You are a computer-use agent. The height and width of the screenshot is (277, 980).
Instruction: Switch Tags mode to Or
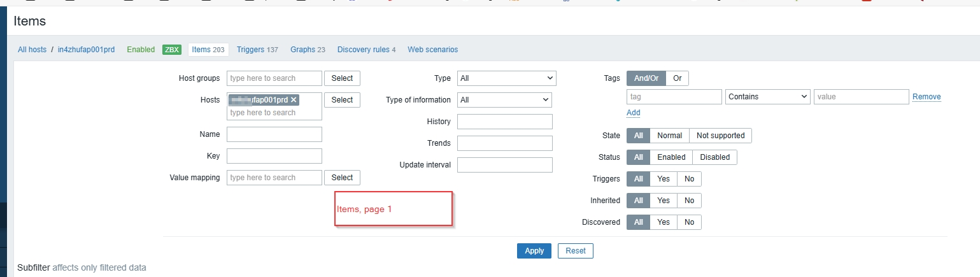(x=677, y=78)
